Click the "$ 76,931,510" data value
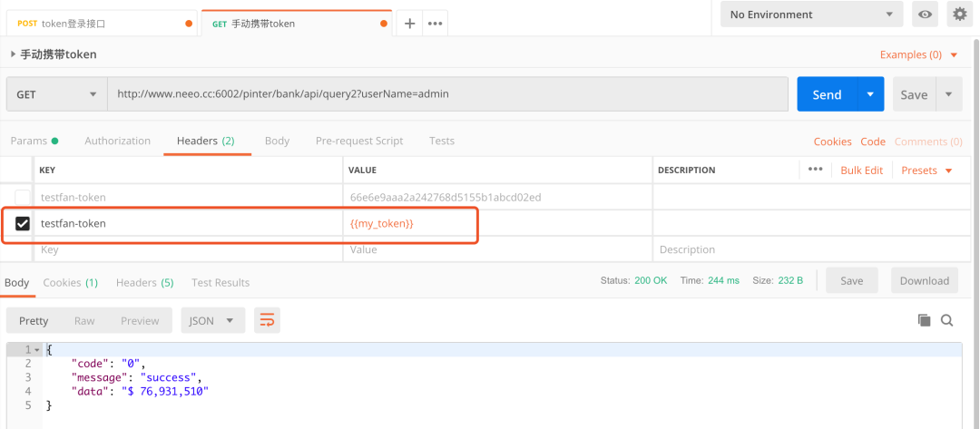 point(165,392)
